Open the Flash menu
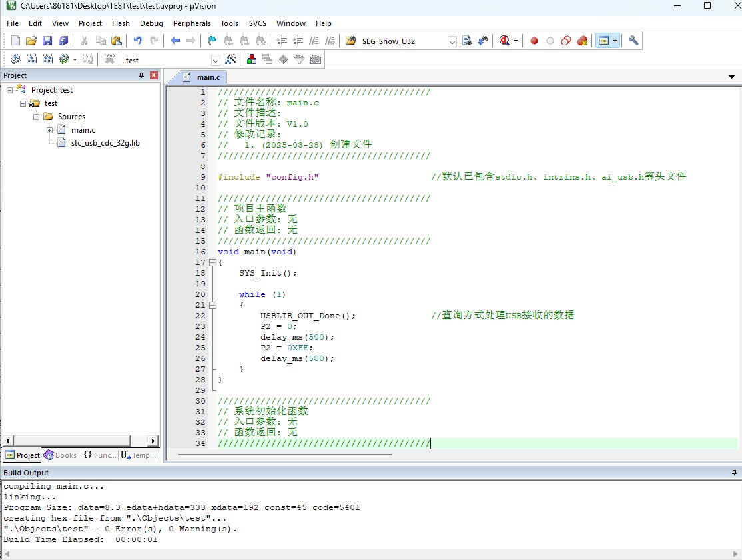This screenshot has height=560, width=742. 121,23
